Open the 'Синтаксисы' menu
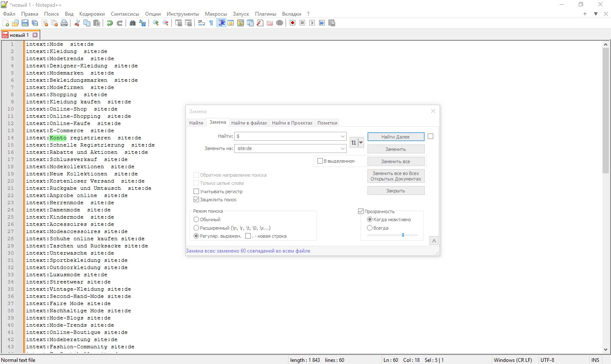Screen dimensions: 611x364 click(x=125, y=14)
